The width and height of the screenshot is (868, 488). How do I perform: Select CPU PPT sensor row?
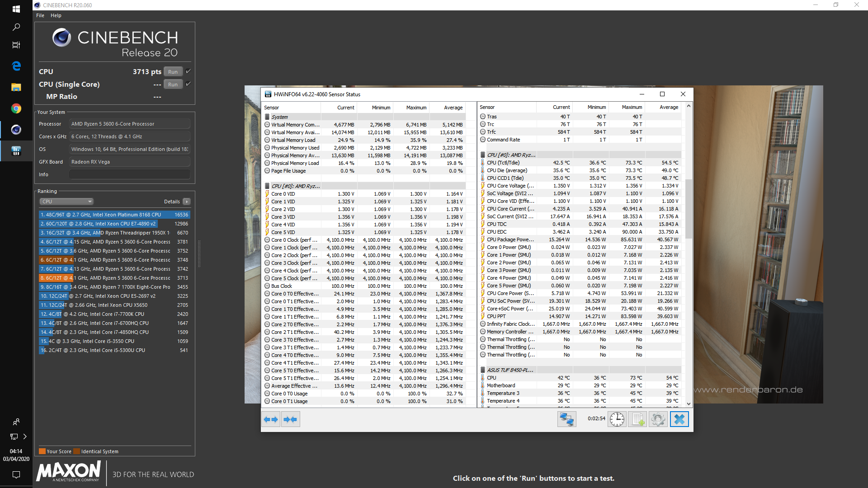coord(580,316)
